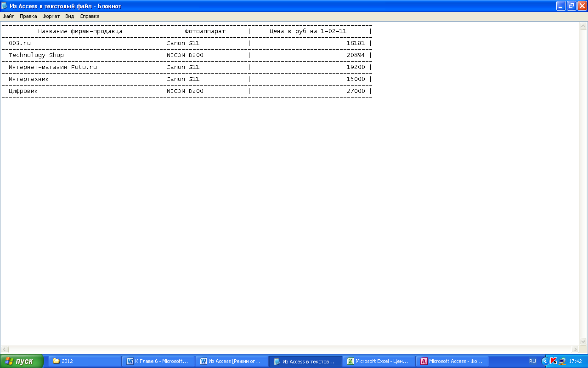Click the header Цена в руб на 1-02-11
This screenshot has height=368, width=588.
click(x=308, y=31)
